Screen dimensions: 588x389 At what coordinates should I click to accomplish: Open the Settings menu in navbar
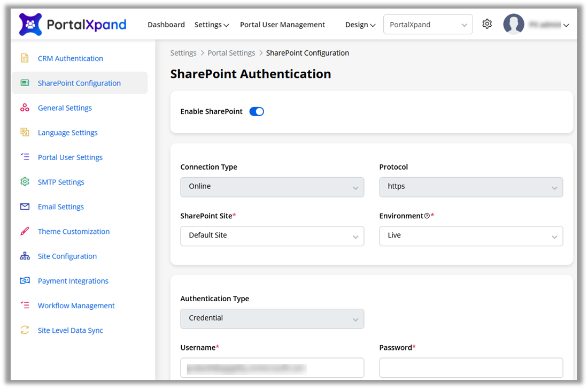(212, 25)
